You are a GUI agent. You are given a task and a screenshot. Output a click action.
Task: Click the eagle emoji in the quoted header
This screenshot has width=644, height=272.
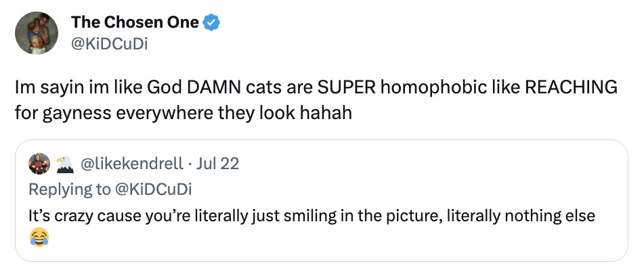click(64, 163)
